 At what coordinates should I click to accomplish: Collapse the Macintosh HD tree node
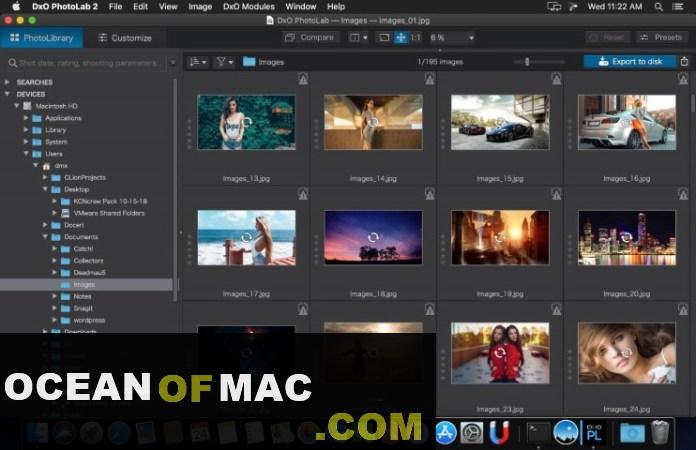(16, 106)
